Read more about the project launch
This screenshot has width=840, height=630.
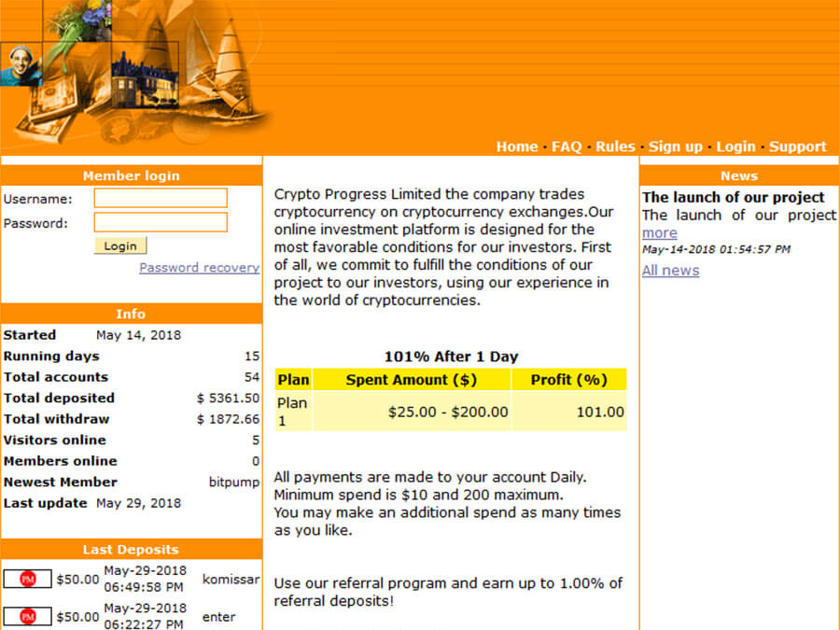coord(660,233)
